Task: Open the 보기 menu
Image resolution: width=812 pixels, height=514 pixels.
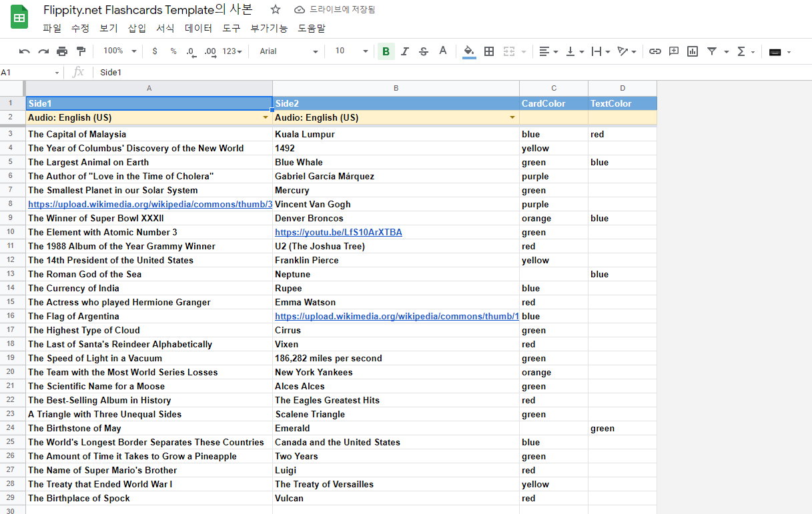Action: [108, 28]
